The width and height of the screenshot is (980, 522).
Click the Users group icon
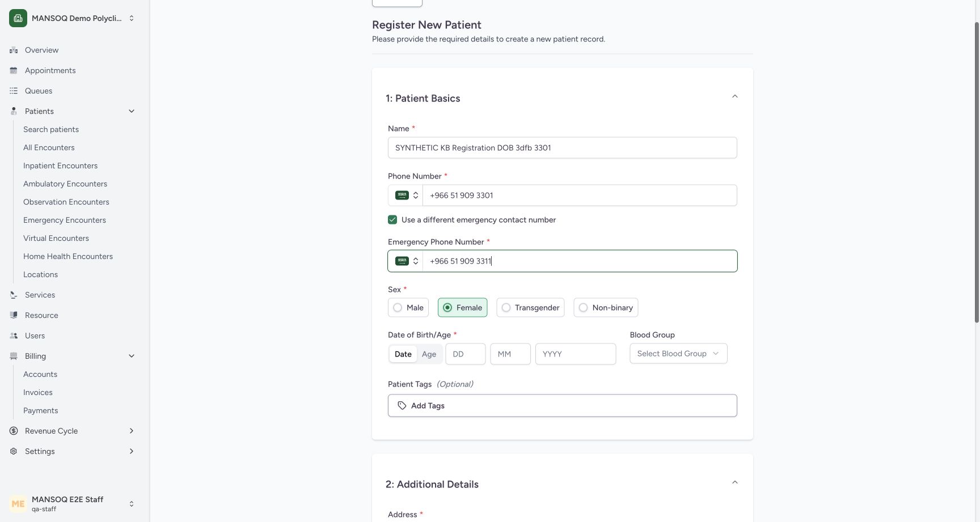click(14, 336)
